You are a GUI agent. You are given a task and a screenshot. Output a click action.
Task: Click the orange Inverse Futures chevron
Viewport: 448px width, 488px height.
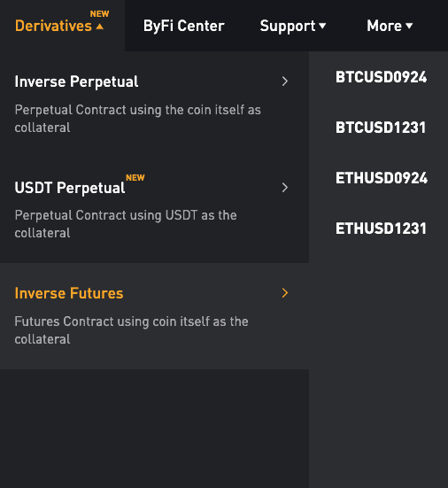pos(285,293)
